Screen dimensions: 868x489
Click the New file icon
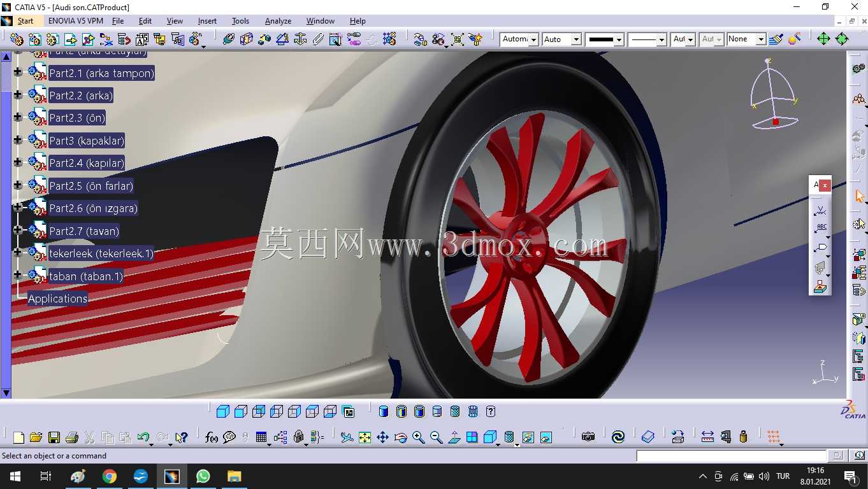pos(18,437)
